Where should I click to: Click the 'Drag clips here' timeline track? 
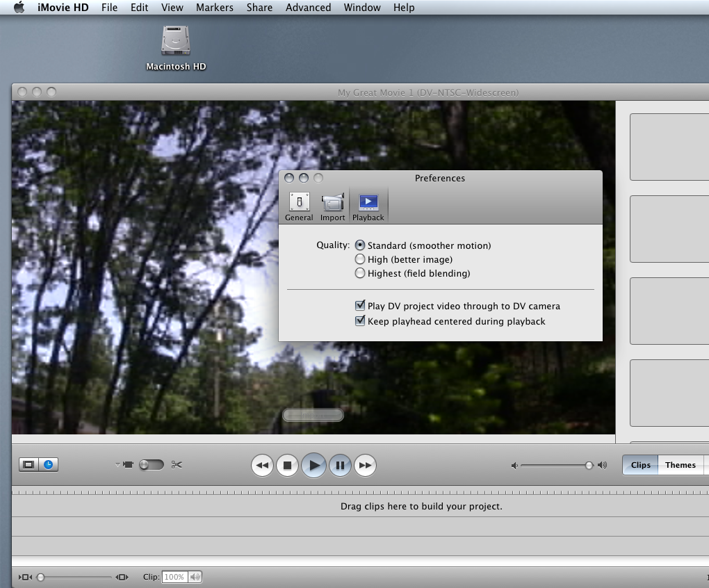(360, 506)
